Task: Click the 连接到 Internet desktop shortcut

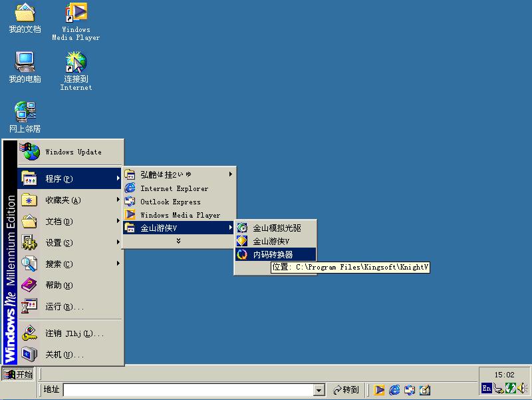Action: [76, 71]
